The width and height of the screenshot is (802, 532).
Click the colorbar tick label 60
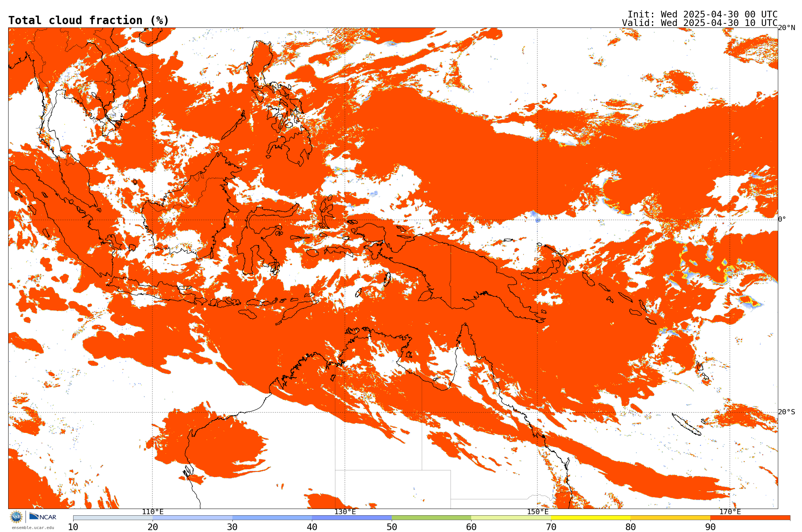tap(471, 527)
